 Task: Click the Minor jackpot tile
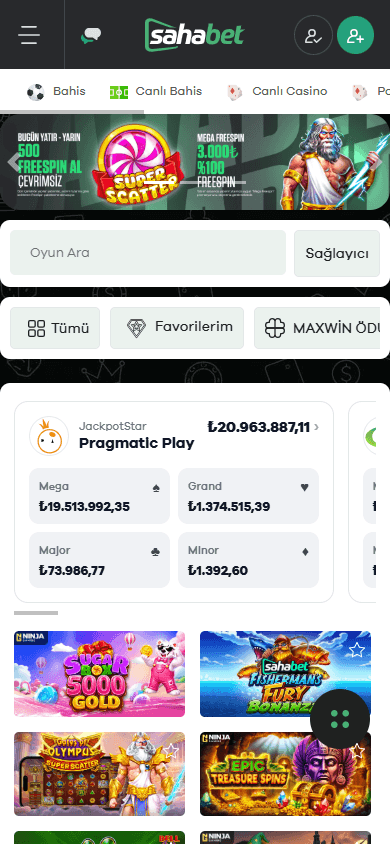249,560
